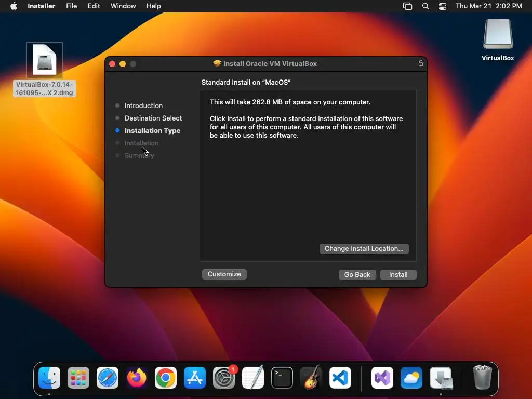Open the Apple menu

click(14, 6)
